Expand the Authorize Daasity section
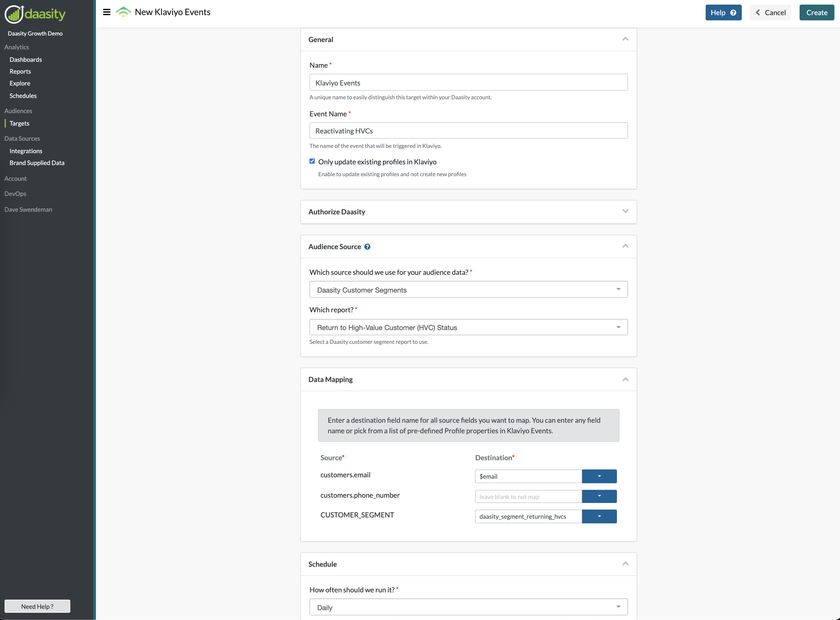This screenshot has width=840, height=620. pyautogui.click(x=625, y=211)
